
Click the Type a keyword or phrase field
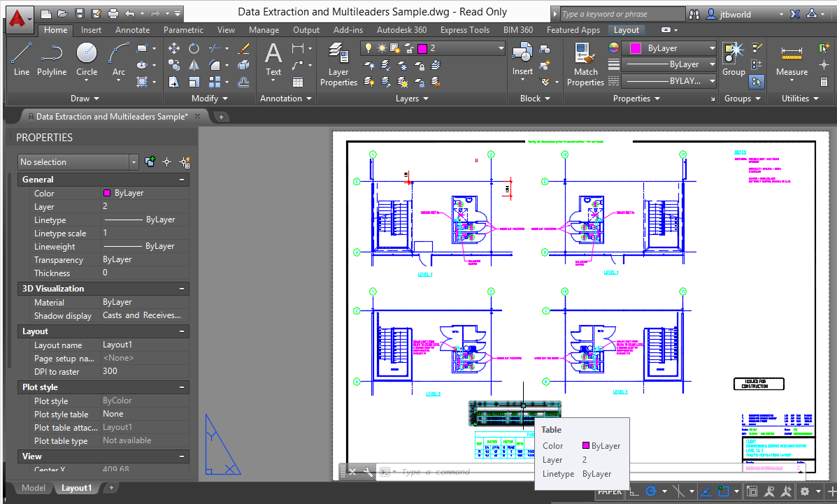(622, 14)
